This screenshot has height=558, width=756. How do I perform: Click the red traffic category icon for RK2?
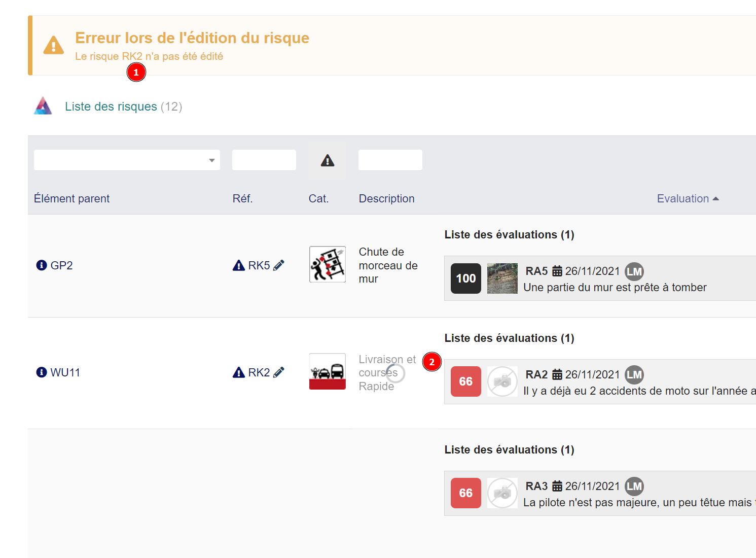[x=327, y=371]
